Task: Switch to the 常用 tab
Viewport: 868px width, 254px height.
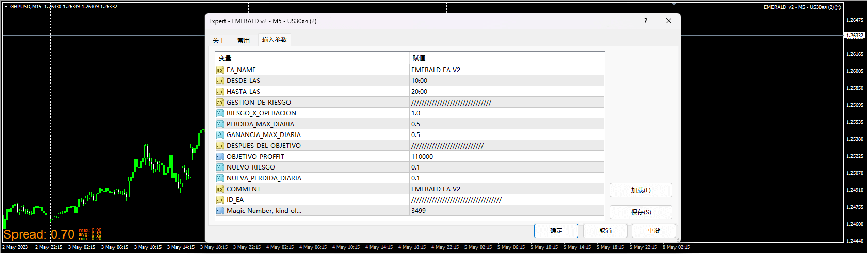Action: coord(244,40)
